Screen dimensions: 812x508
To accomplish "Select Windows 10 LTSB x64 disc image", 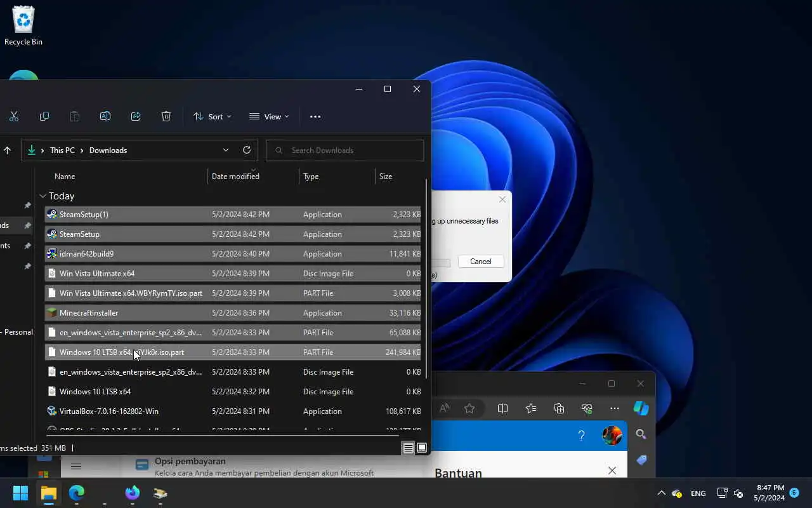I will pyautogui.click(x=233, y=392).
